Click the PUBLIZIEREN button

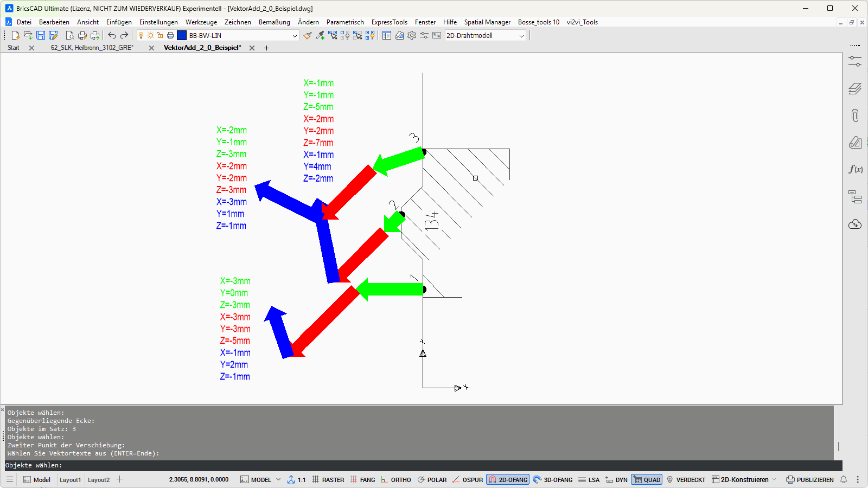(810, 480)
